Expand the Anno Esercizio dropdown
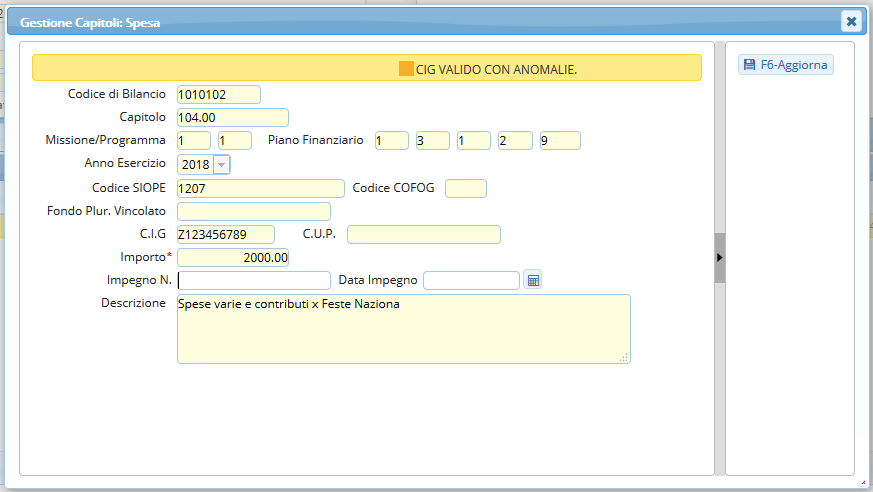The image size is (873, 492). click(x=221, y=164)
